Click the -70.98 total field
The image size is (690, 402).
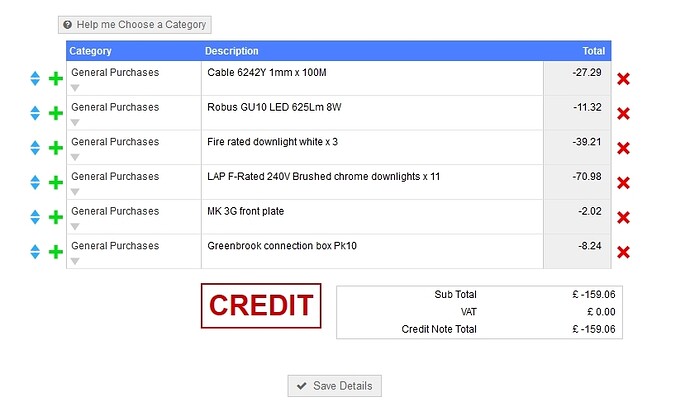[x=576, y=177]
